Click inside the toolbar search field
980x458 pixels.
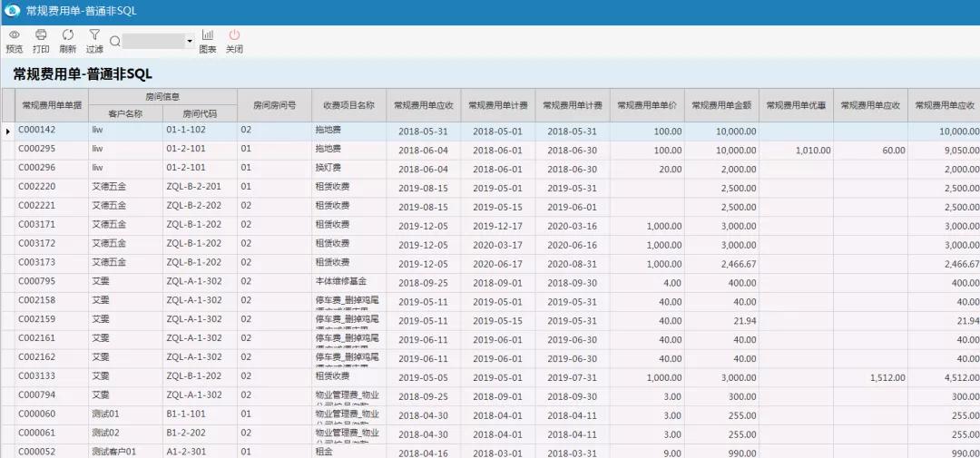[153, 41]
